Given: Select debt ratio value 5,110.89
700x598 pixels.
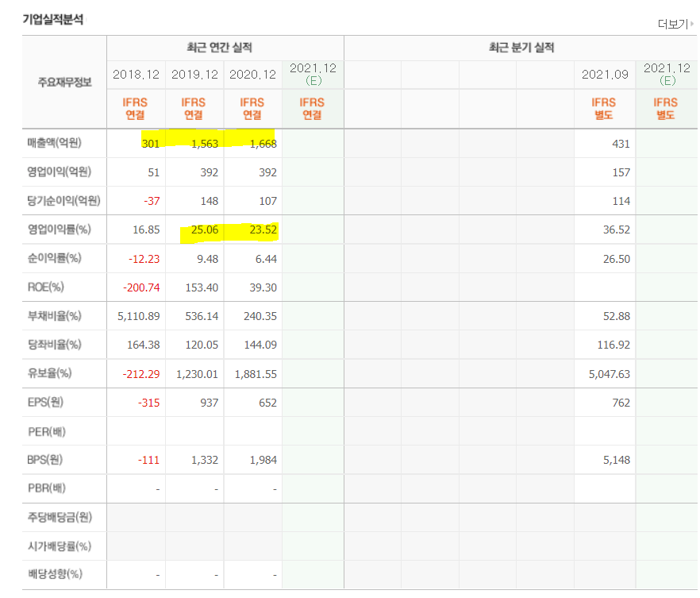Looking at the screenshot, I should point(138,316).
